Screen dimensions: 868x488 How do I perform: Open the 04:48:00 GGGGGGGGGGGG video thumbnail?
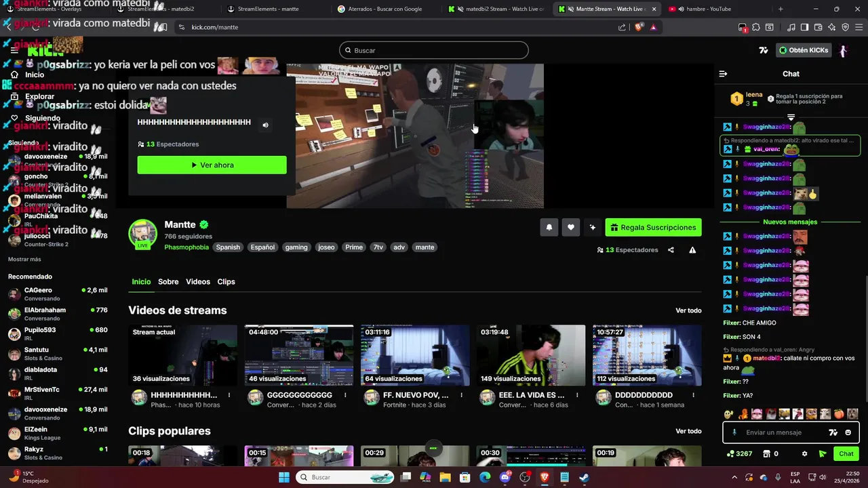pos(299,355)
